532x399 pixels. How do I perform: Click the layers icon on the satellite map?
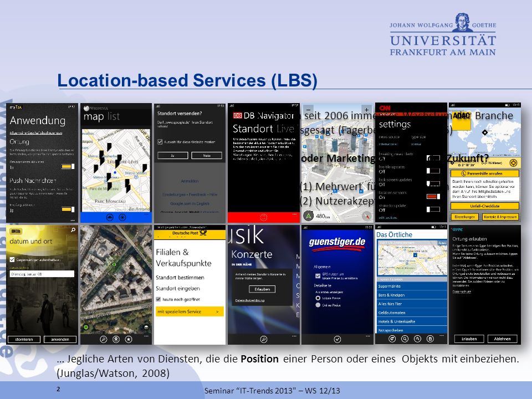[x=146, y=327]
